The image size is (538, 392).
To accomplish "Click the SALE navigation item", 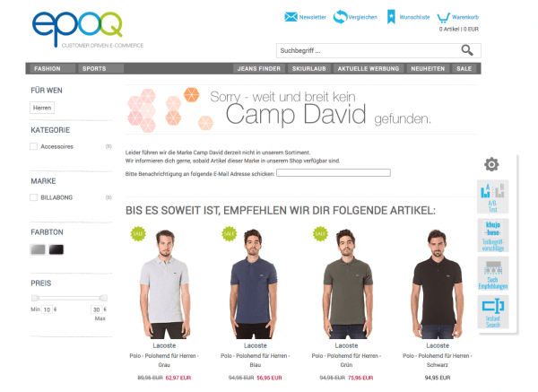I will pos(464,69).
